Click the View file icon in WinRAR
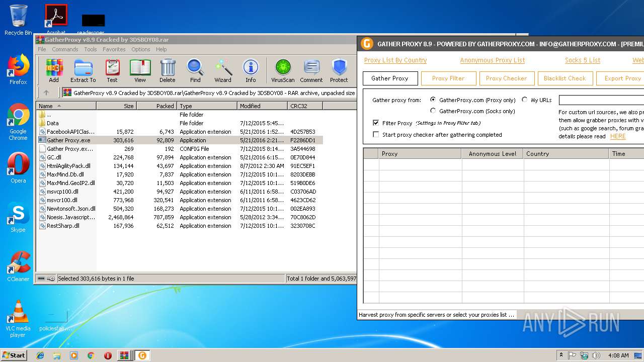The height and width of the screenshot is (362, 644). tap(140, 71)
